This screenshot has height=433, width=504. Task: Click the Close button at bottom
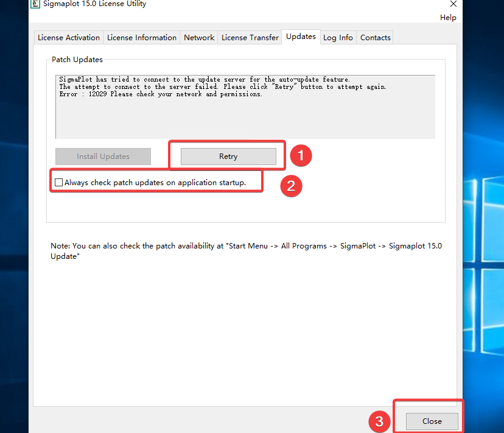432,421
